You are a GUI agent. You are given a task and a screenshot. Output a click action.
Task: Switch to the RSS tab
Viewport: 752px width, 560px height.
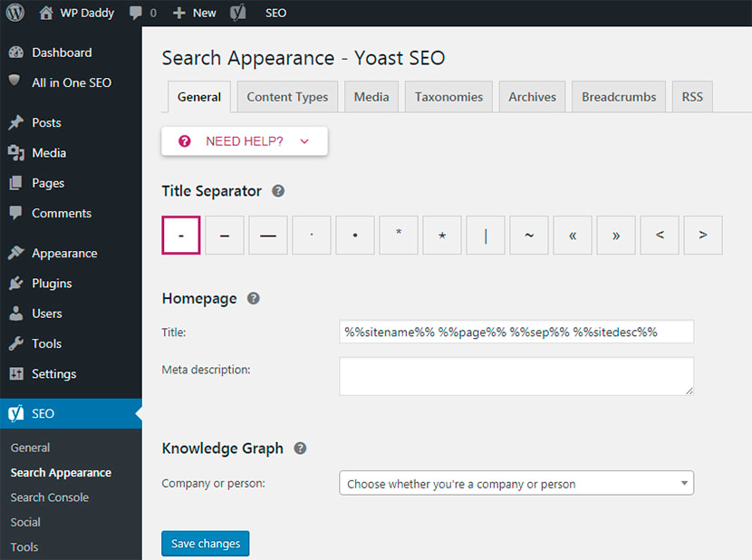point(692,97)
